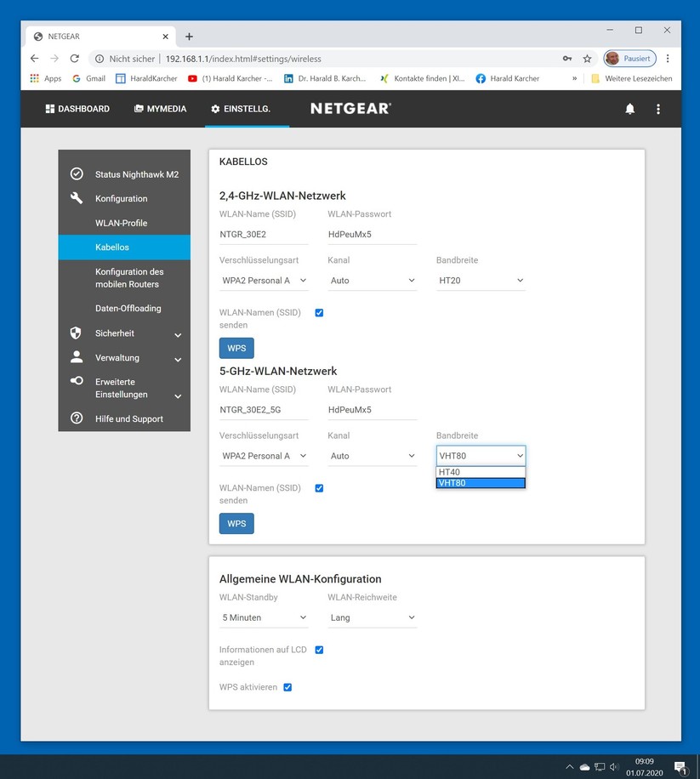Click the Konfiguration wrench icon
Viewport: 700px width, 779px height.
tap(77, 198)
